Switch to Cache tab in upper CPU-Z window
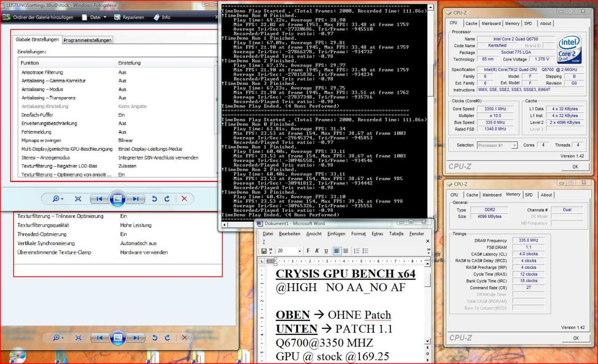Screen dimensions: 598x364 click(471, 23)
